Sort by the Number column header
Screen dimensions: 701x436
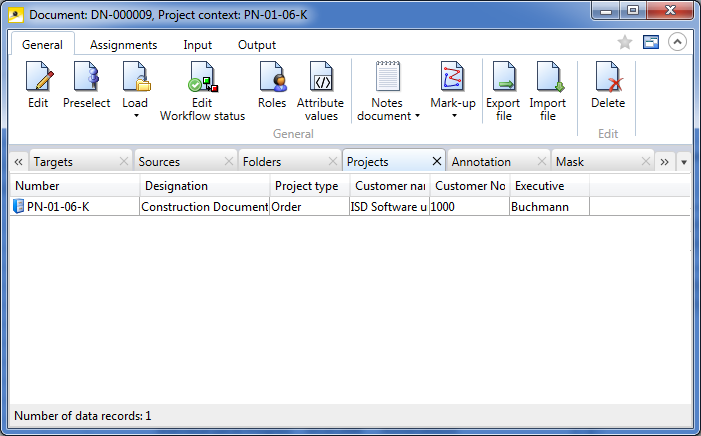pos(75,186)
